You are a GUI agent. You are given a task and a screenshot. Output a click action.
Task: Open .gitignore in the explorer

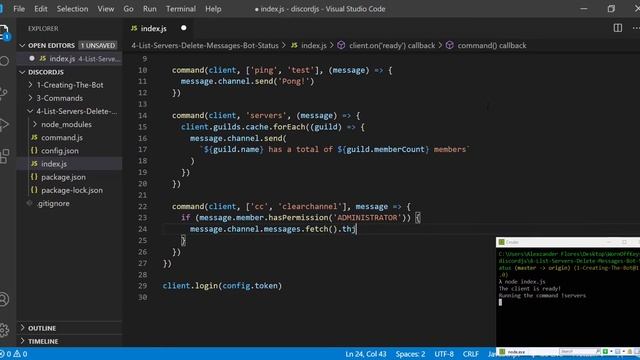point(53,203)
